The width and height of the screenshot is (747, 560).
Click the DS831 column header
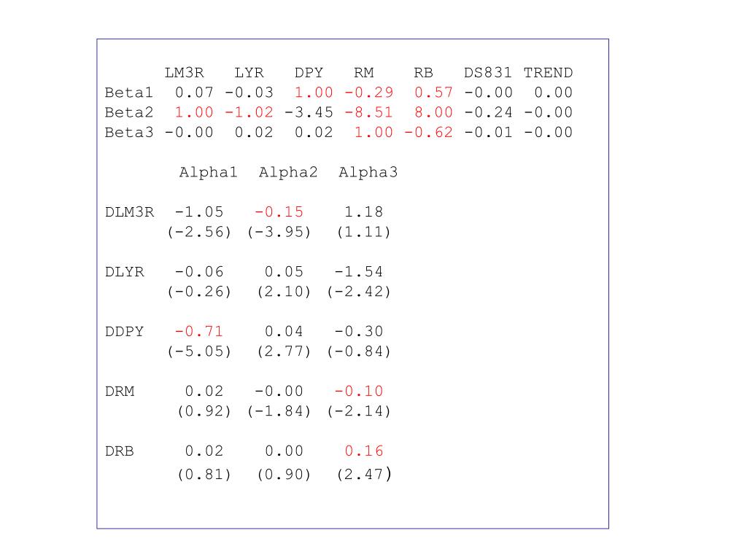488,73
